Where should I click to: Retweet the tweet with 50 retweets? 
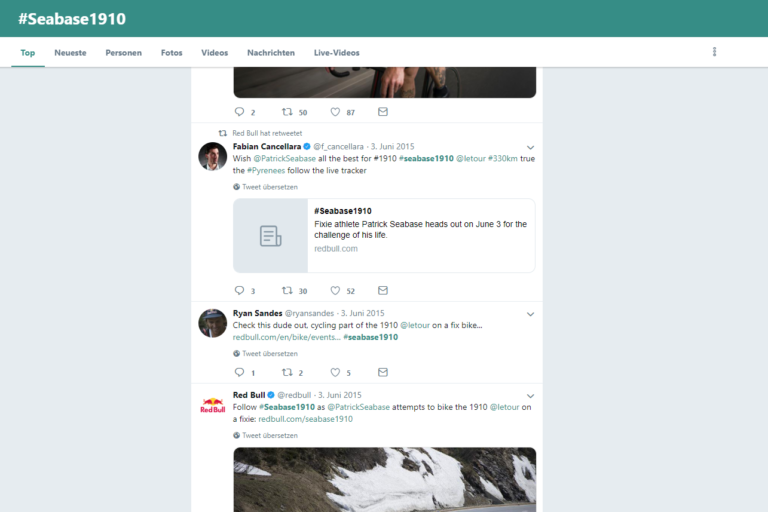[x=287, y=112]
